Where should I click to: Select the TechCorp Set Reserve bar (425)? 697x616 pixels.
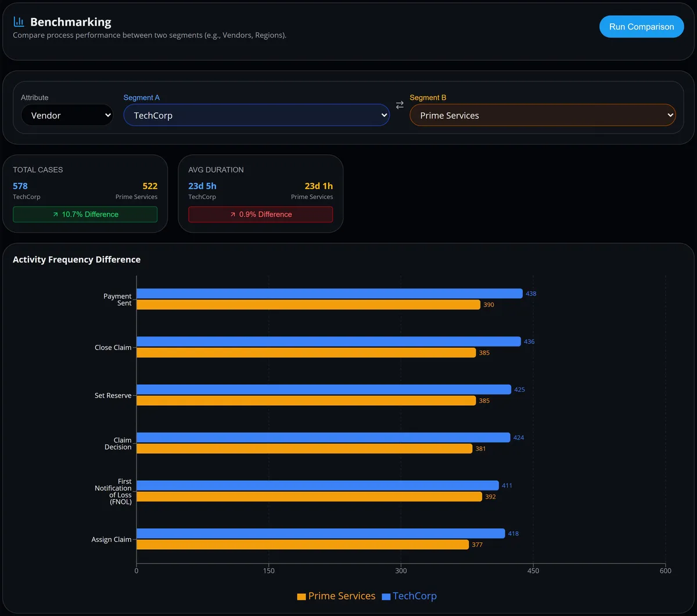(x=324, y=390)
